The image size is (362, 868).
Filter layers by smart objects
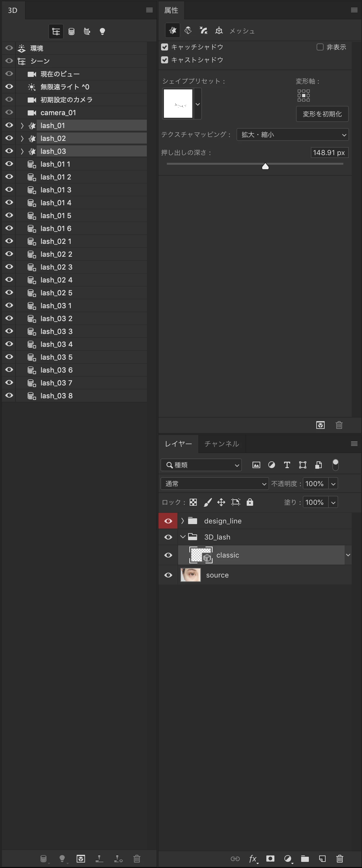pos(318,465)
